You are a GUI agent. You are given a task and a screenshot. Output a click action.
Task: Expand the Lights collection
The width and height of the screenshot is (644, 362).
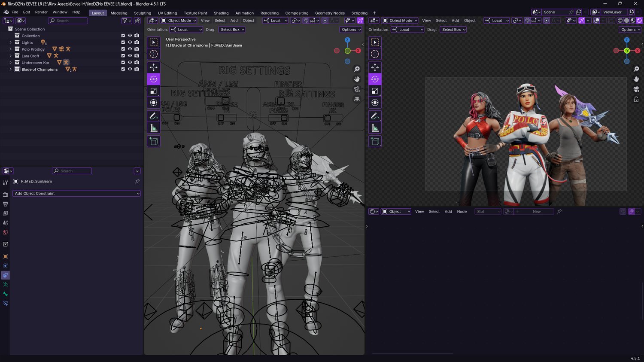11,43
